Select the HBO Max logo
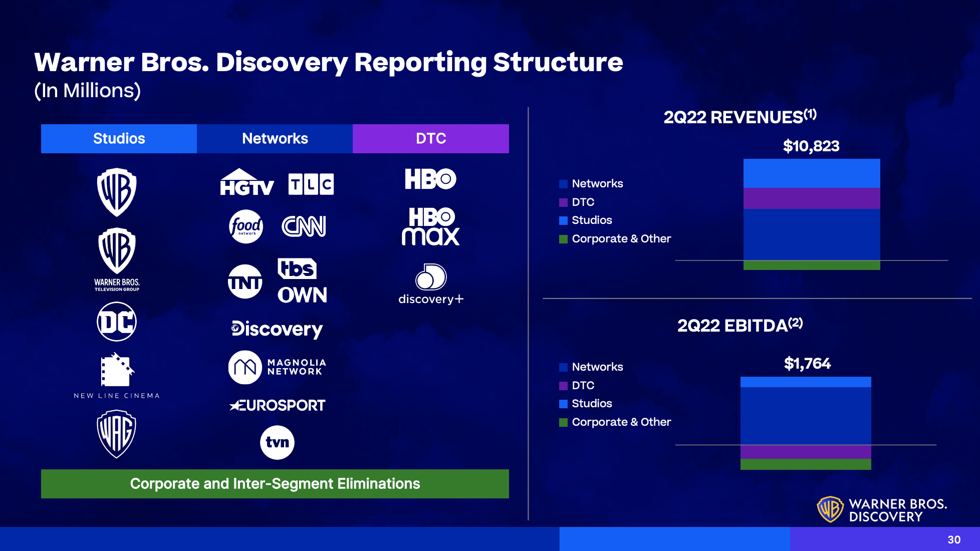Screen dimensions: 980x551 coord(431,227)
